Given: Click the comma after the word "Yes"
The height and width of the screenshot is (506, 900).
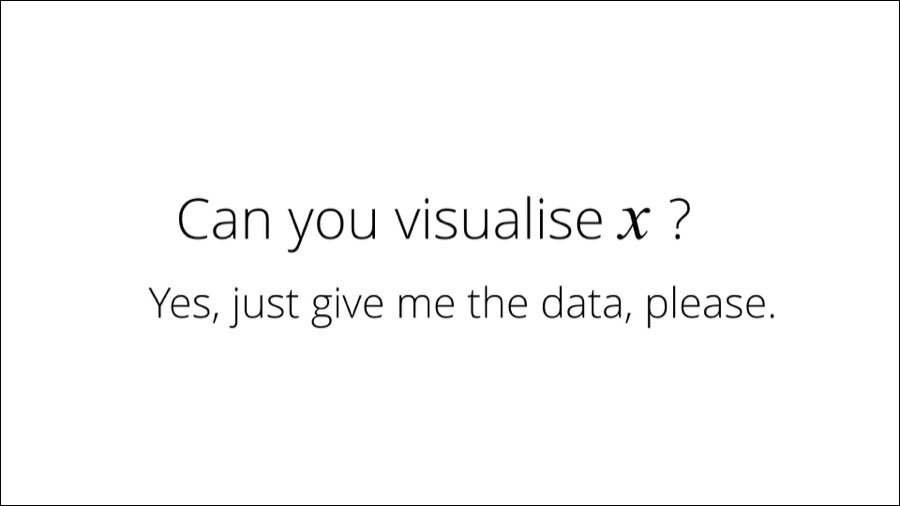Looking at the screenshot, I should pos(217,319).
